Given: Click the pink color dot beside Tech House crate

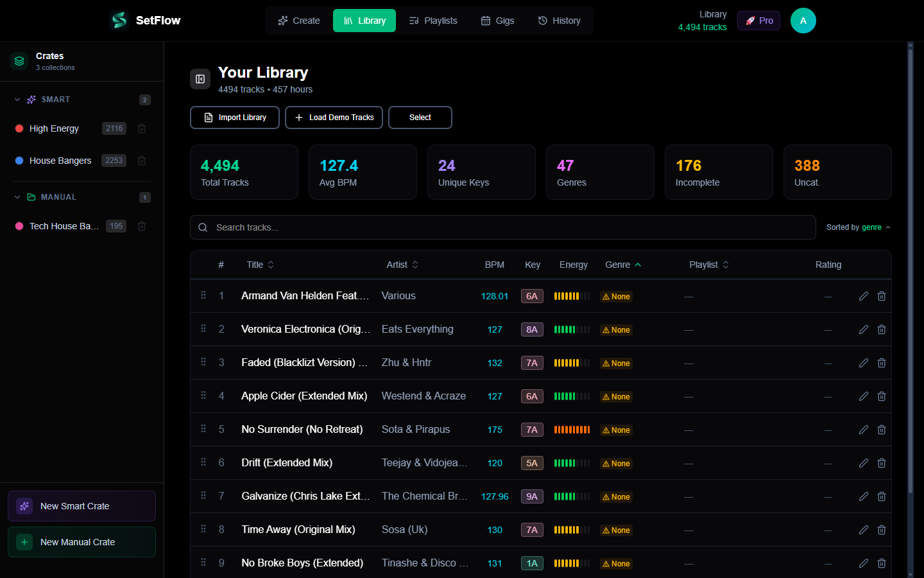Looking at the screenshot, I should (19, 226).
